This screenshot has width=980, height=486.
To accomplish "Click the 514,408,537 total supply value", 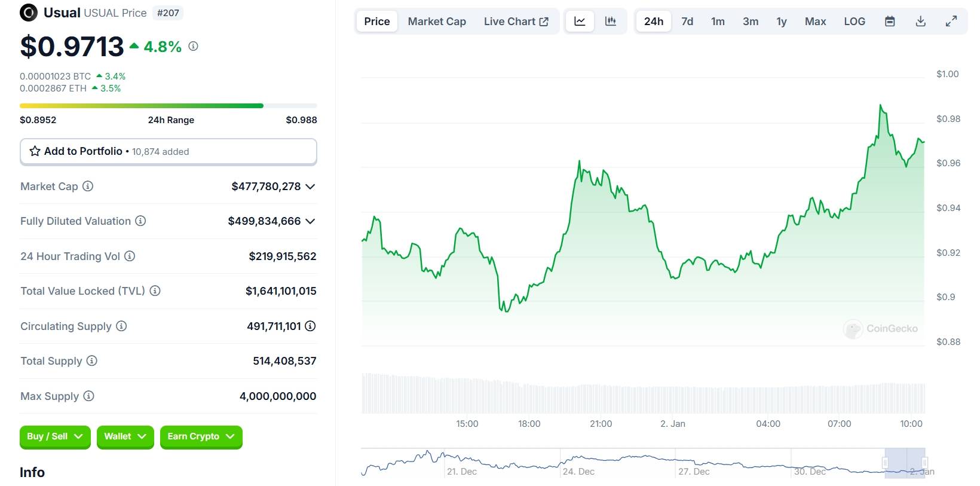I will click(284, 361).
